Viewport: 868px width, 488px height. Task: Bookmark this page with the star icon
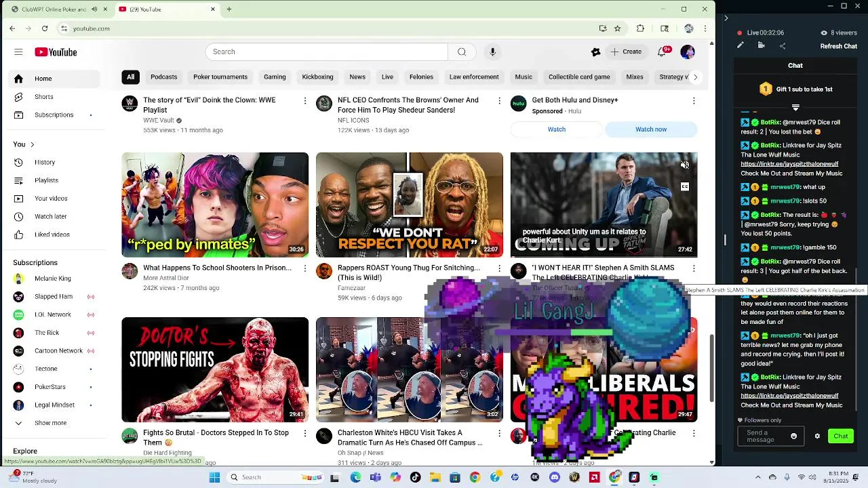(x=617, y=28)
